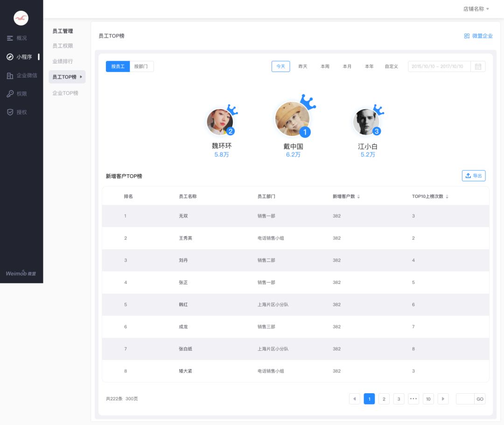Go to page 3
504x425 pixels.
point(399,399)
